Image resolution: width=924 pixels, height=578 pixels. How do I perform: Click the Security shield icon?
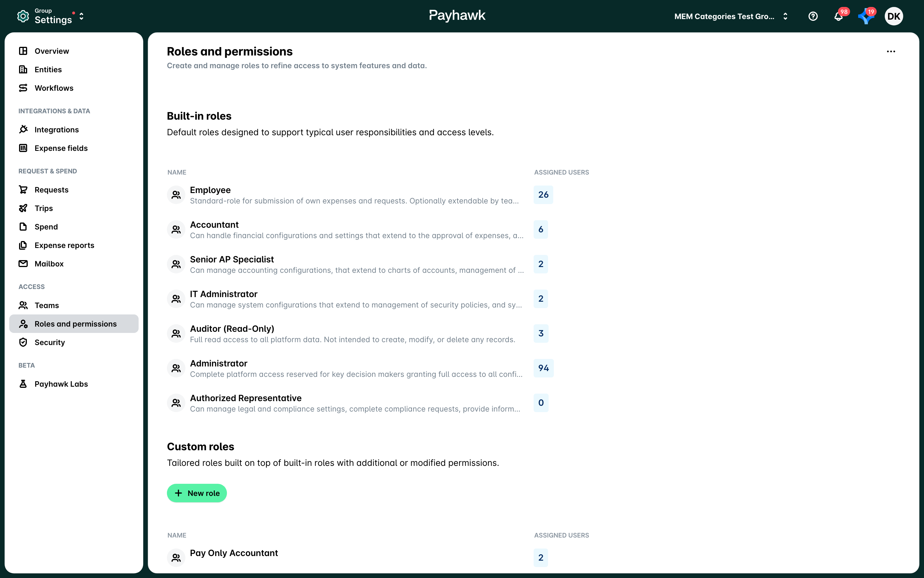(23, 342)
